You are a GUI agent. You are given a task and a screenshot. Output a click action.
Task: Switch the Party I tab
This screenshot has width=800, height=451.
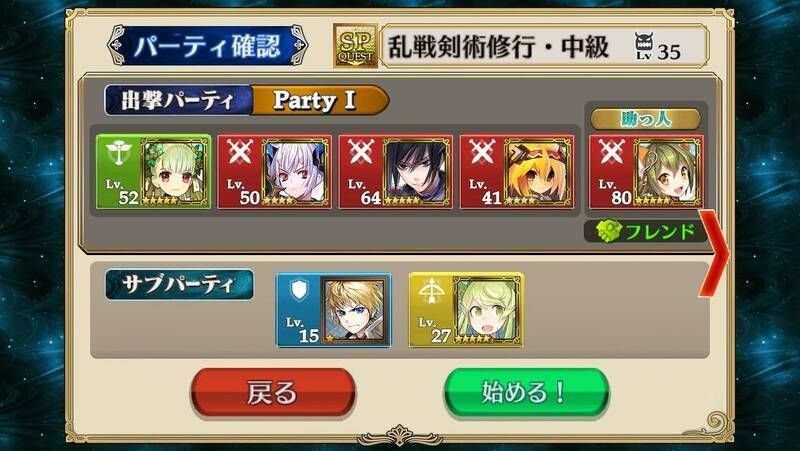pos(320,100)
